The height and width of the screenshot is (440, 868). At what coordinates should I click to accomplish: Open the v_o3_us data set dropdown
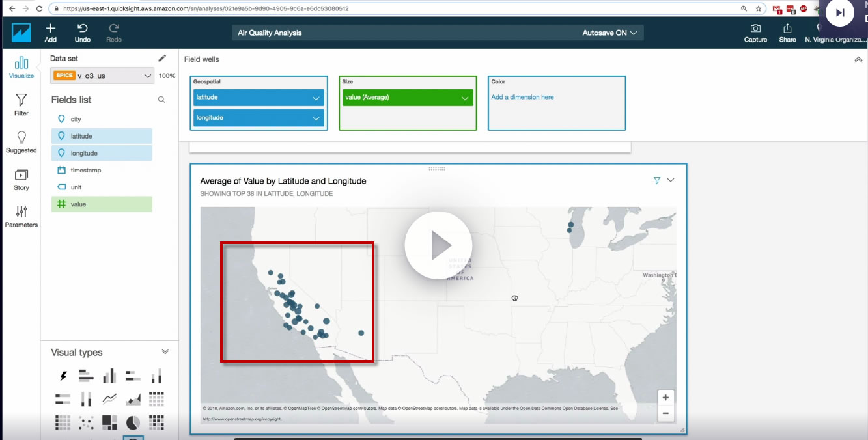(x=102, y=76)
